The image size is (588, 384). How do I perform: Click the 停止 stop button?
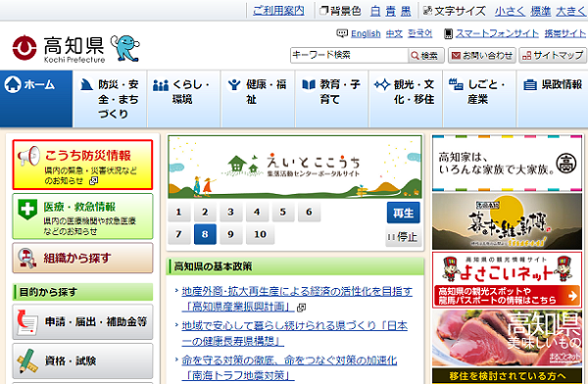click(404, 237)
